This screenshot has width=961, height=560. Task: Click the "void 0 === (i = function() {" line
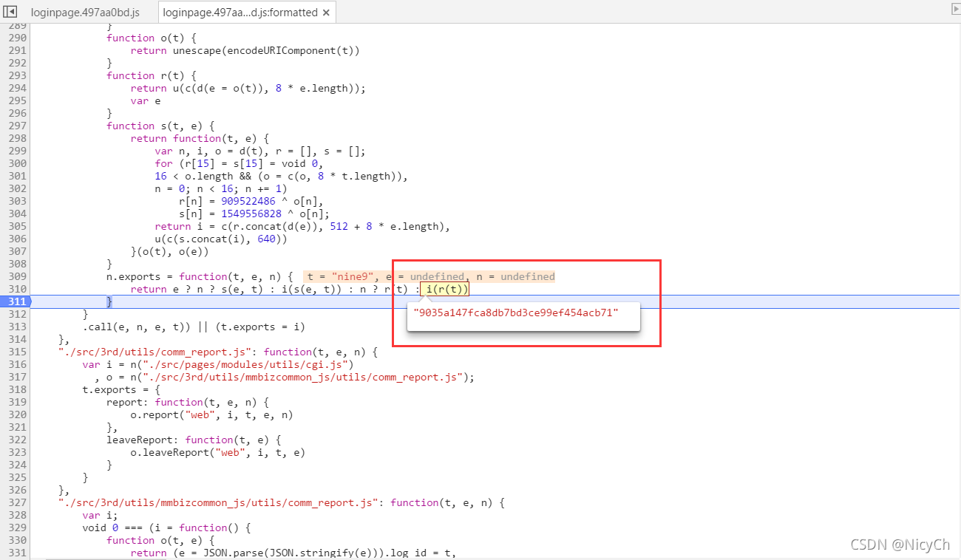click(x=167, y=527)
